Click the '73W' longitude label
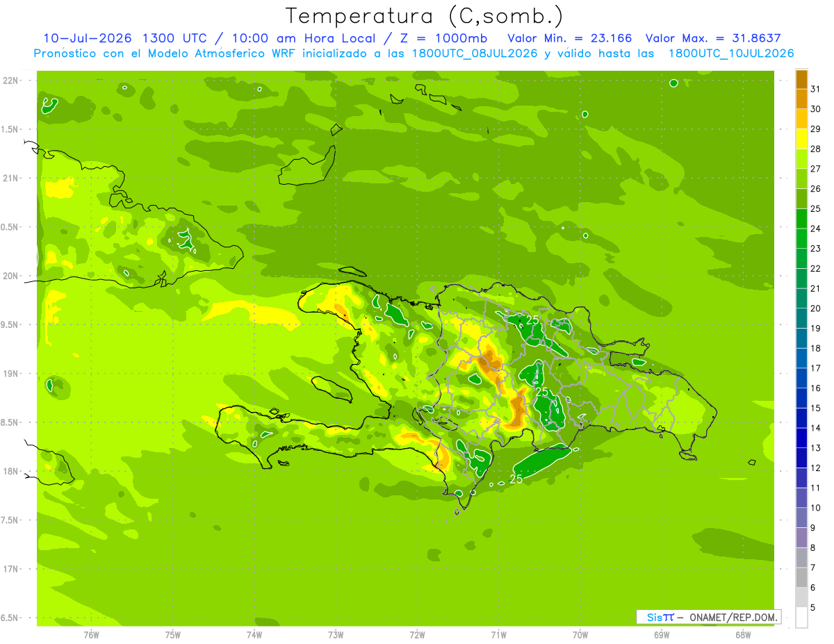 point(336,634)
